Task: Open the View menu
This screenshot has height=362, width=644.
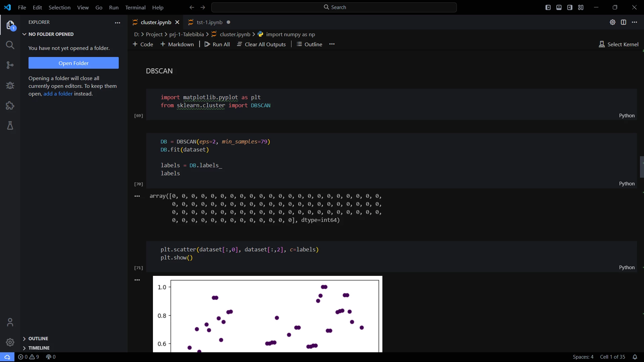Action: pos(83,7)
